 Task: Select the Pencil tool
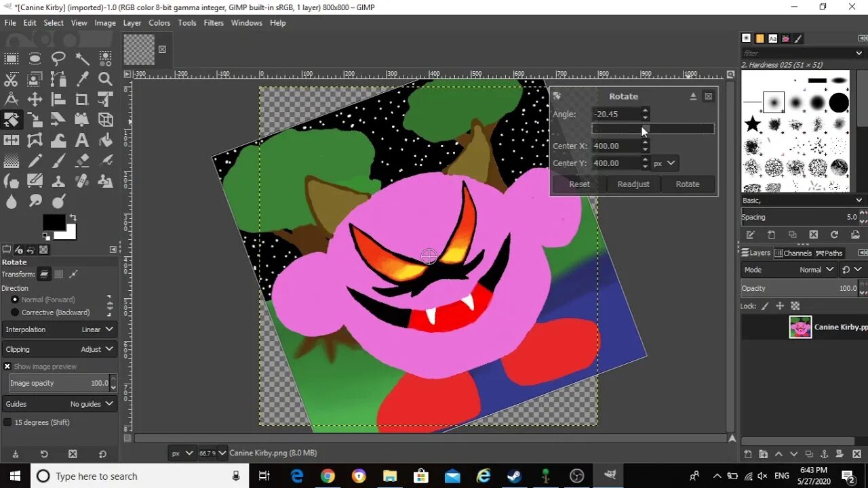tap(35, 161)
